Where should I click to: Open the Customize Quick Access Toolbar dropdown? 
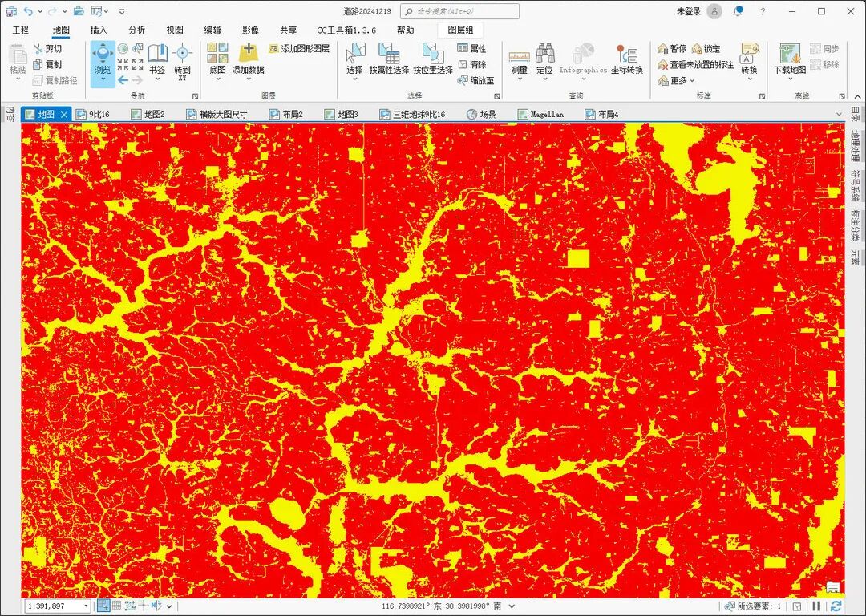click(122, 11)
